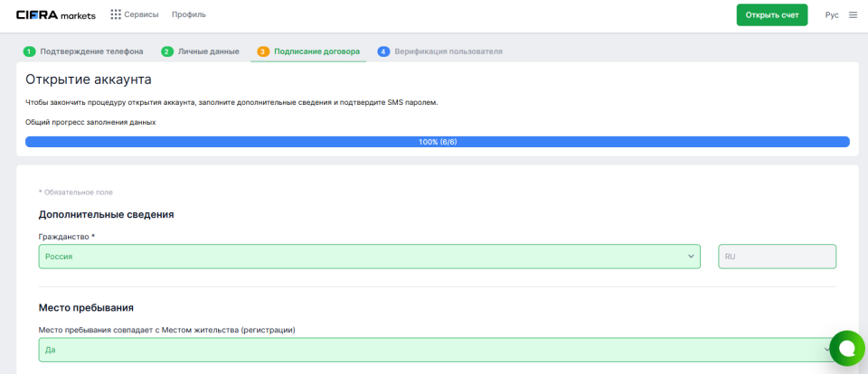
Task: Click the orange step 3 number badge
Action: click(263, 51)
